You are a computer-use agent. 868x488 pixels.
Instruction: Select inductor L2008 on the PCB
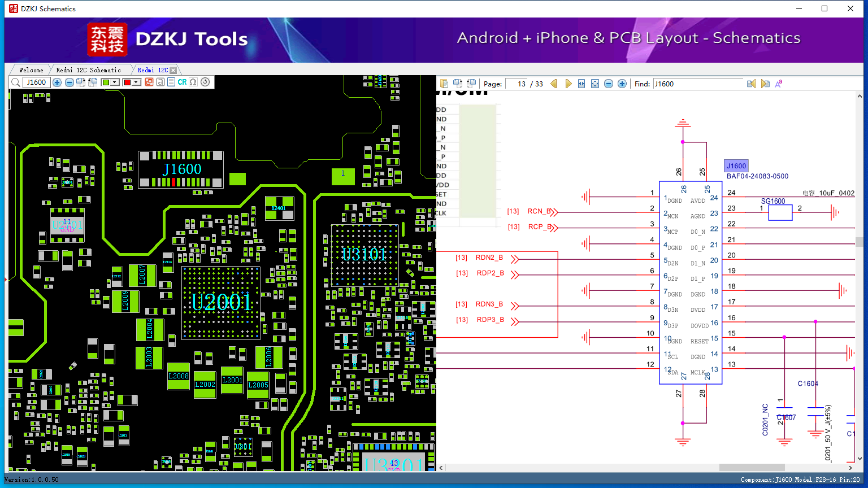coord(179,376)
